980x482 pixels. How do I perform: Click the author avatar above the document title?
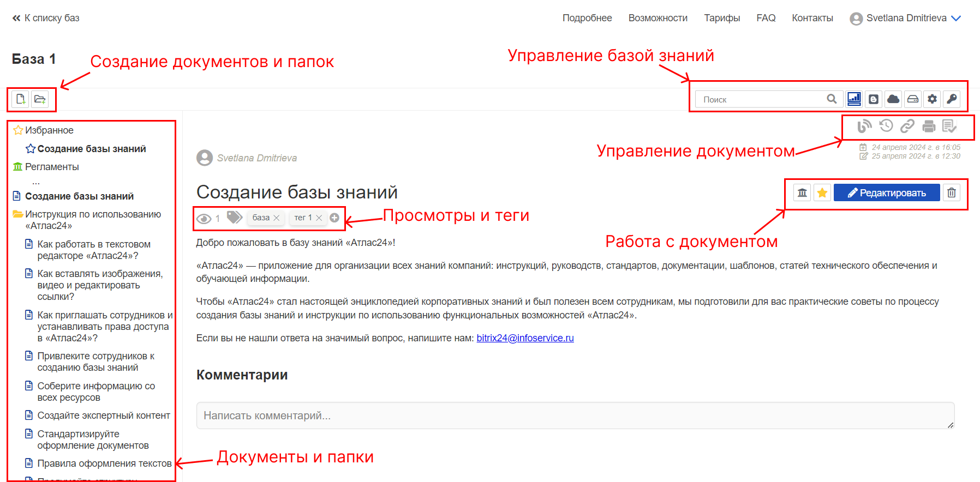[205, 158]
